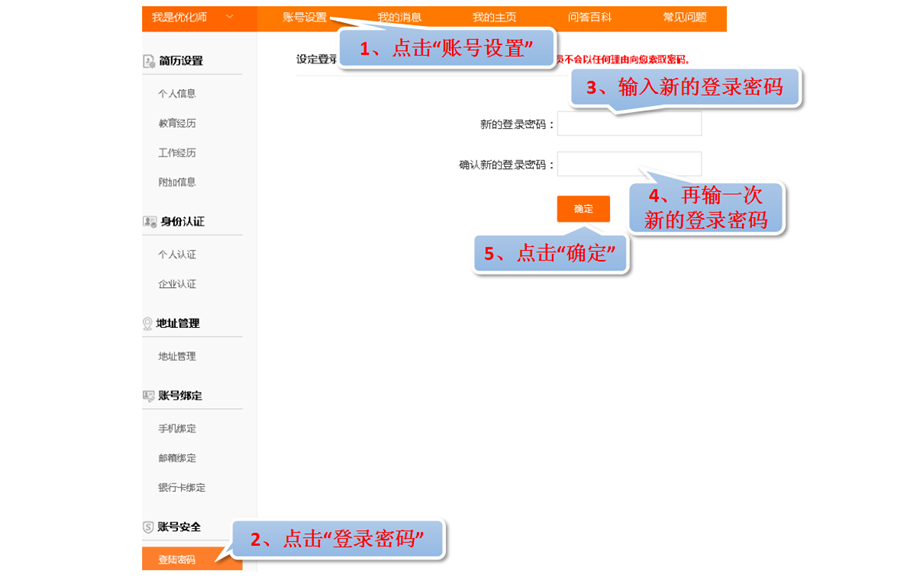Go to 我的消息 in the top bar
The width and height of the screenshot is (900, 583).
[x=399, y=18]
